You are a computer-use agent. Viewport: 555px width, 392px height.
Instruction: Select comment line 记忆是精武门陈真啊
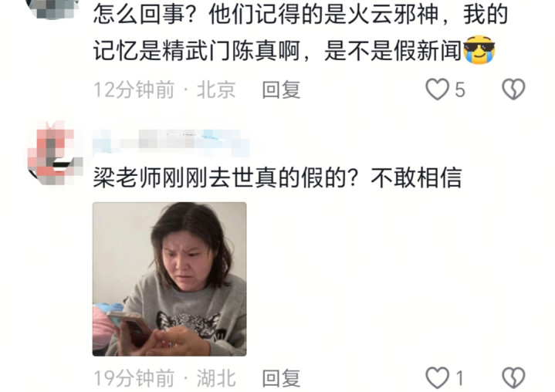197,51
